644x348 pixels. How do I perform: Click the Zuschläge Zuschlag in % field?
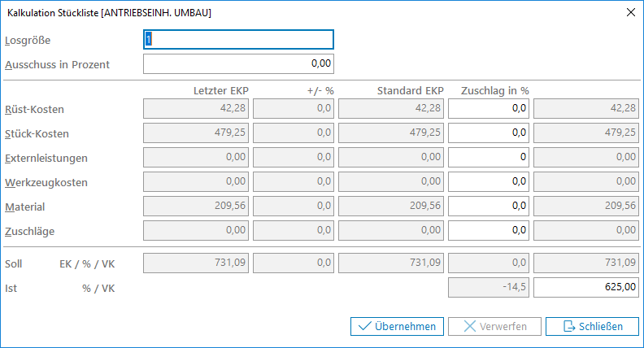pyautogui.click(x=489, y=230)
